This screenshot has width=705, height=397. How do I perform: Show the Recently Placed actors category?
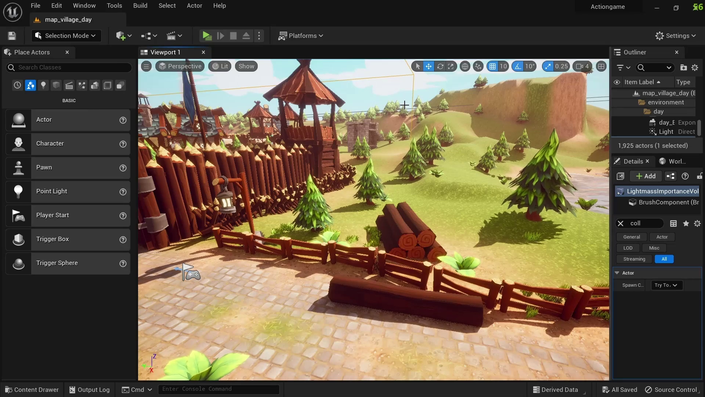point(17,85)
